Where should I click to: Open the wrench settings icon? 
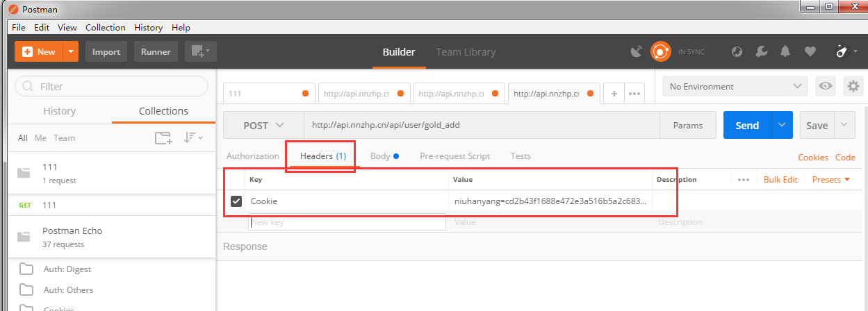click(762, 51)
